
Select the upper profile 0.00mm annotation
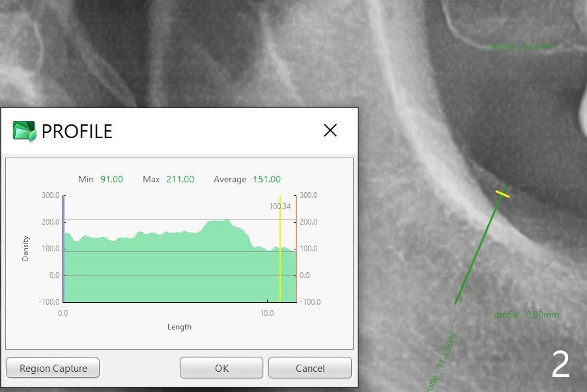[x=523, y=46]
